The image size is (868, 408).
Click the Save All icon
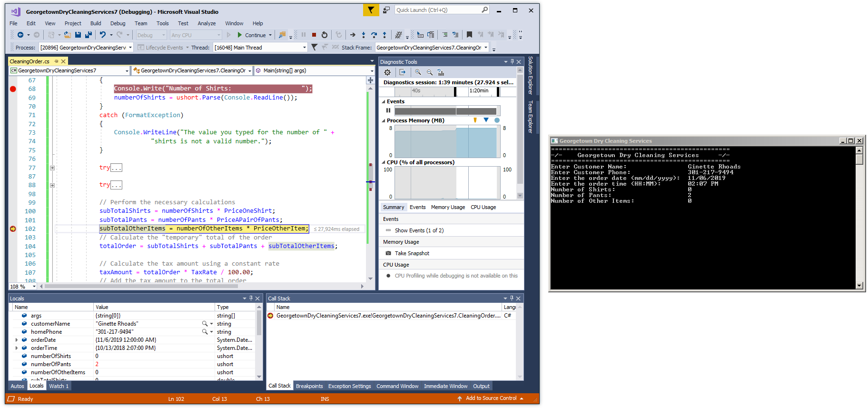click(x=89, y=35)
